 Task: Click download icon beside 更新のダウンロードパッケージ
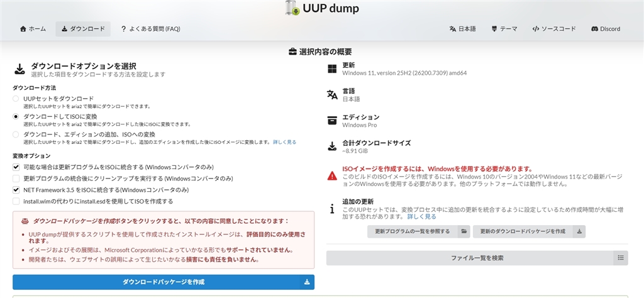(579, 231)
